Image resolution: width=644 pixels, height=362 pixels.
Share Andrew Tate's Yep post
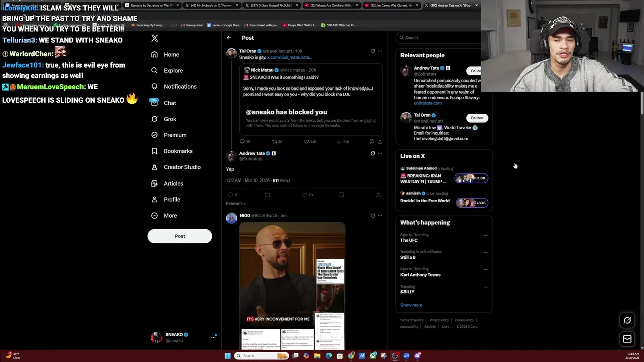[x=378, y=195]
